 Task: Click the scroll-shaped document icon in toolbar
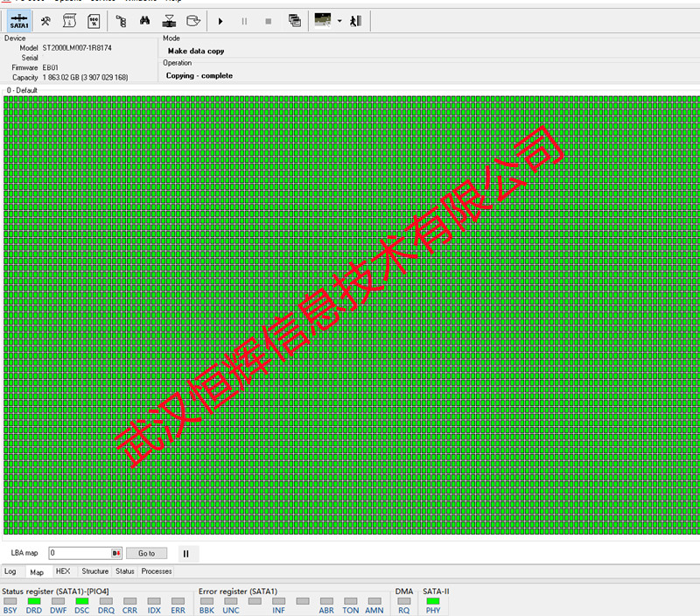point(70,21)
